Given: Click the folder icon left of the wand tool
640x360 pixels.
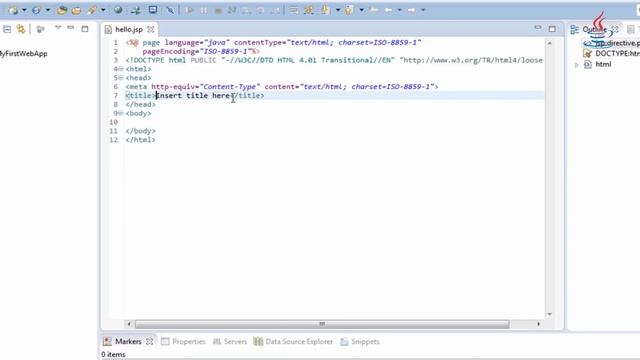Looking at the screenshot, I should pyautogui.click(x=76, y=10).
